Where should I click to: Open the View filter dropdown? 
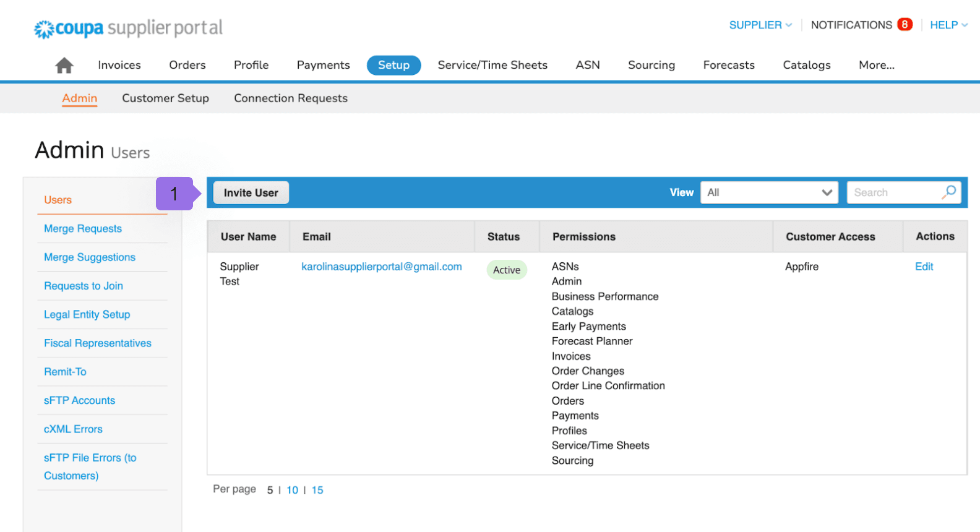[x=768, y=192]
